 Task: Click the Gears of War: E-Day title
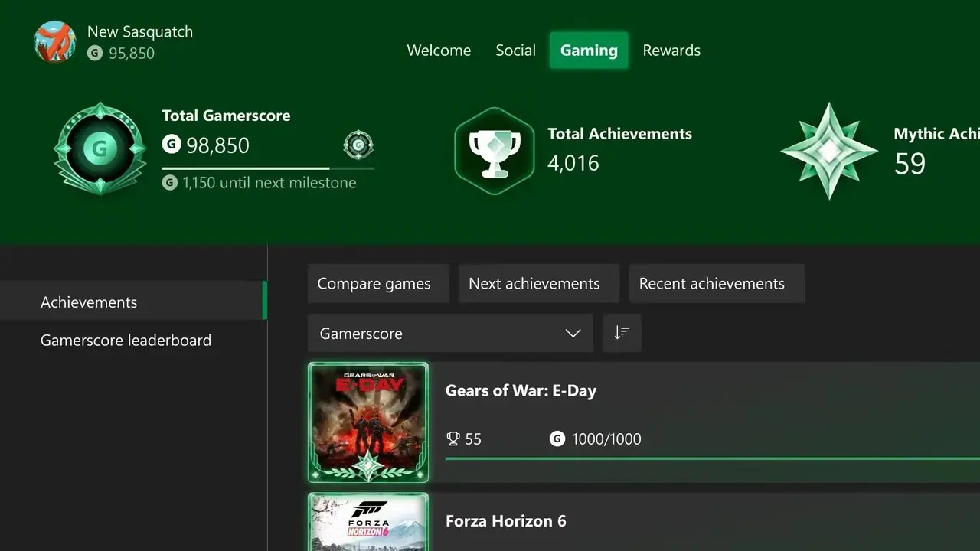(x=521, y=390)
